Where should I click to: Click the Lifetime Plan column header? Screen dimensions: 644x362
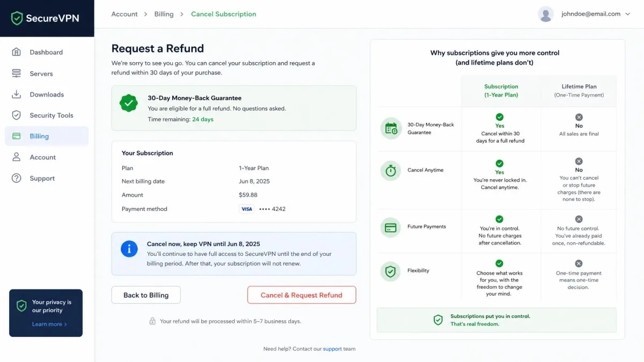tap(579, 91)
